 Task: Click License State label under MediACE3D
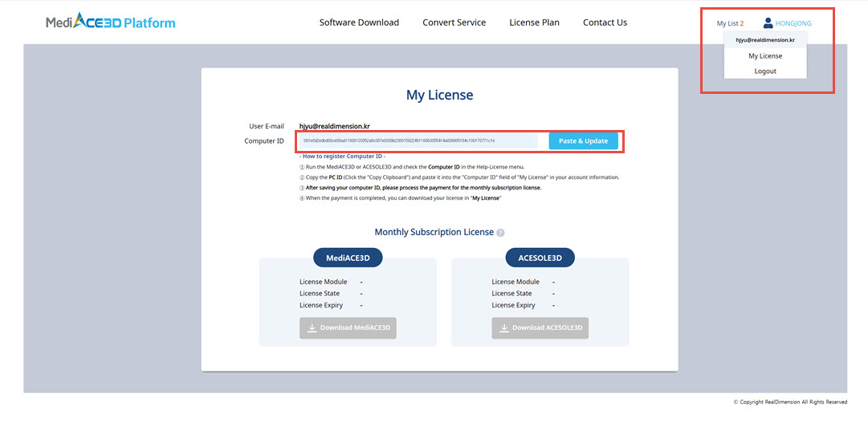(x=320, y=294)
